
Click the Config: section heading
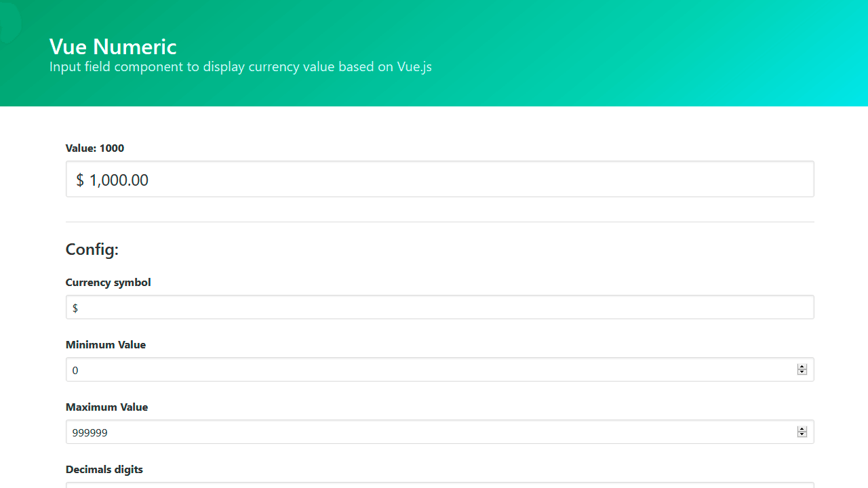tap(92, 249)
